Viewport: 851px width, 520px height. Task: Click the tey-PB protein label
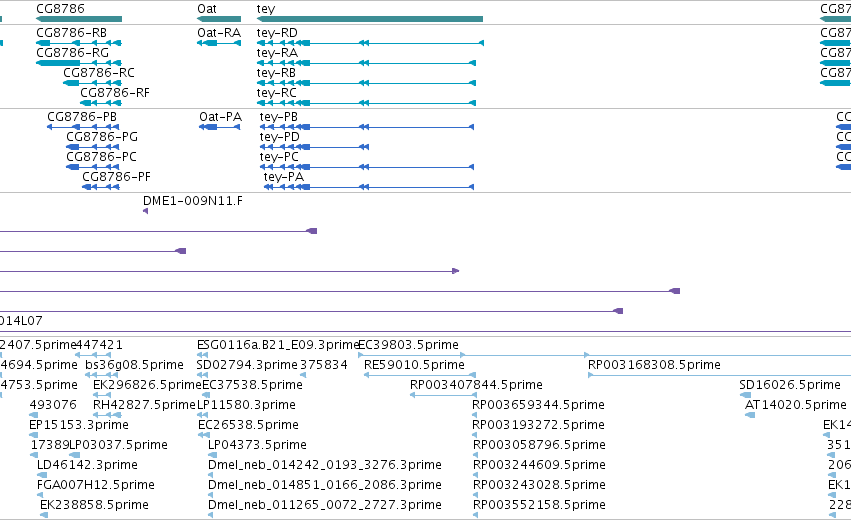pyautogui.click(x=278, y=117)
